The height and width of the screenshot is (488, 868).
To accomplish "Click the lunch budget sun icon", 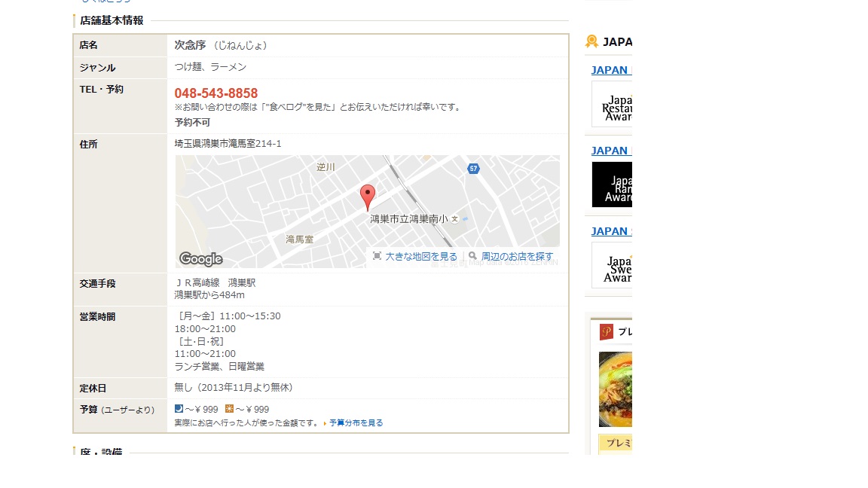I will [x=229, y=409].
